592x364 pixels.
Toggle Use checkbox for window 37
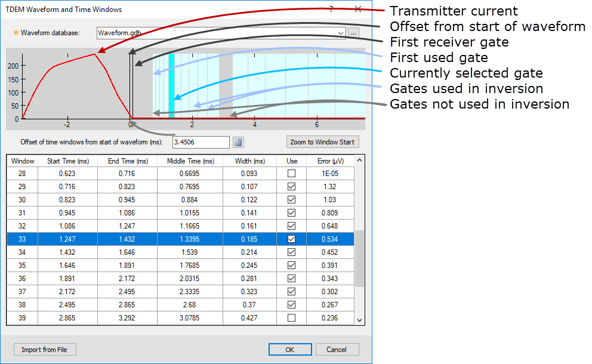click(x=291, y=292)
